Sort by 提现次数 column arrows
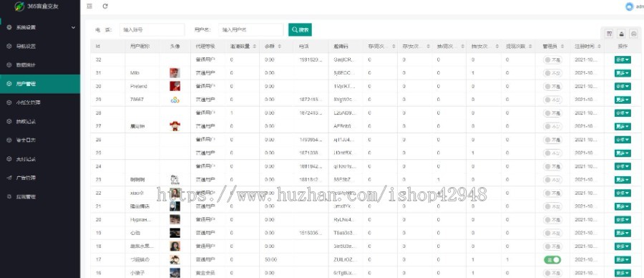The height and width of the screenshot is (278, 644). click(531, 47)
